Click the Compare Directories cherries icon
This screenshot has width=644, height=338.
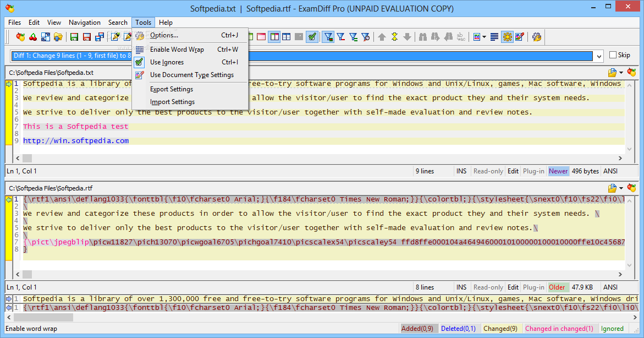pos(33,37)
